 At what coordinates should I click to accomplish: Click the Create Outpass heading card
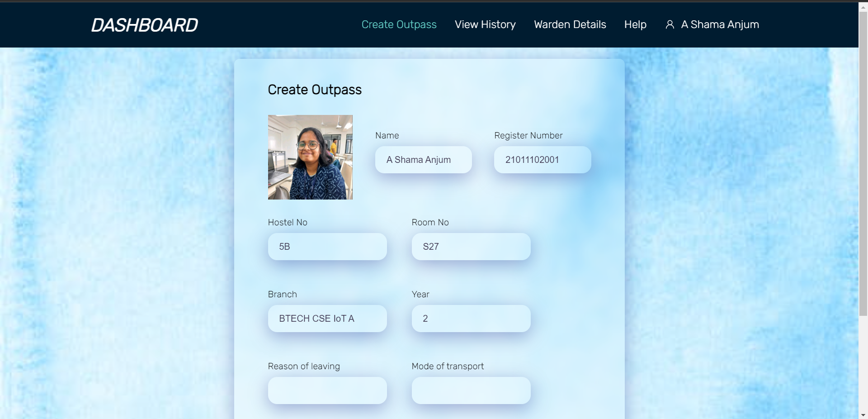click(x=315, y=90)
